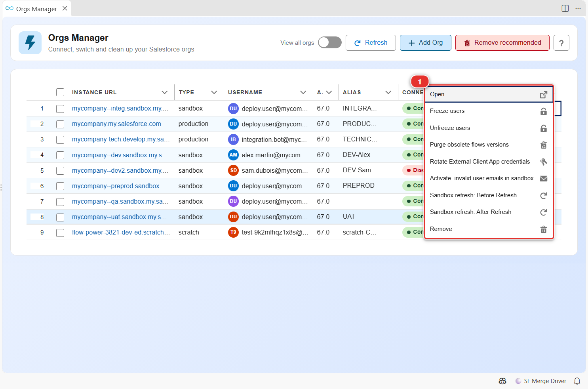This screenshot has width=588, height=389.
Task: Open the mycompany--uat sandbox instance link
Action: (120, 217)
